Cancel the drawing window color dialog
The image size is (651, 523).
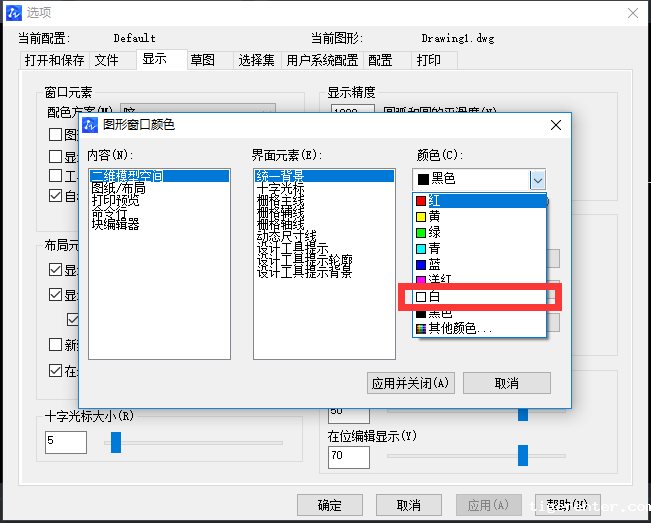tap(506, 383)
